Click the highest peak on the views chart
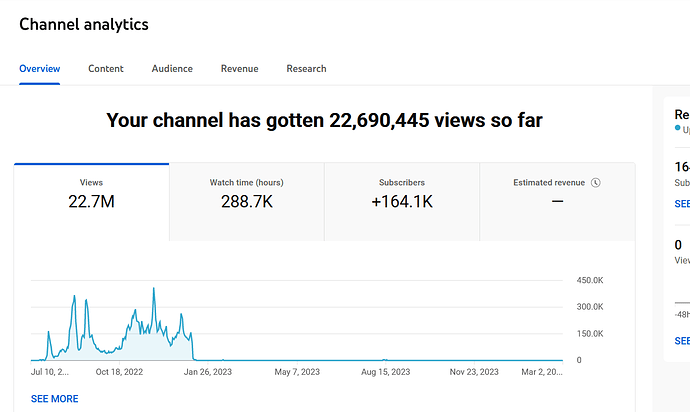Viewport: 690px width, 412px height. click(154, 288)
